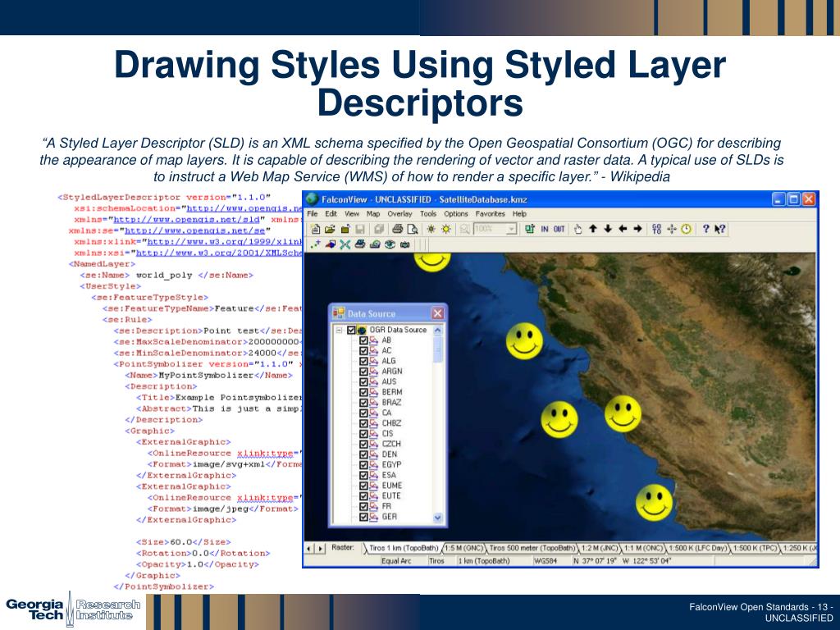Click the Data Source list scroll-up arrow
The width and height of the screenshot is (840, 630).
click(438, 331)
